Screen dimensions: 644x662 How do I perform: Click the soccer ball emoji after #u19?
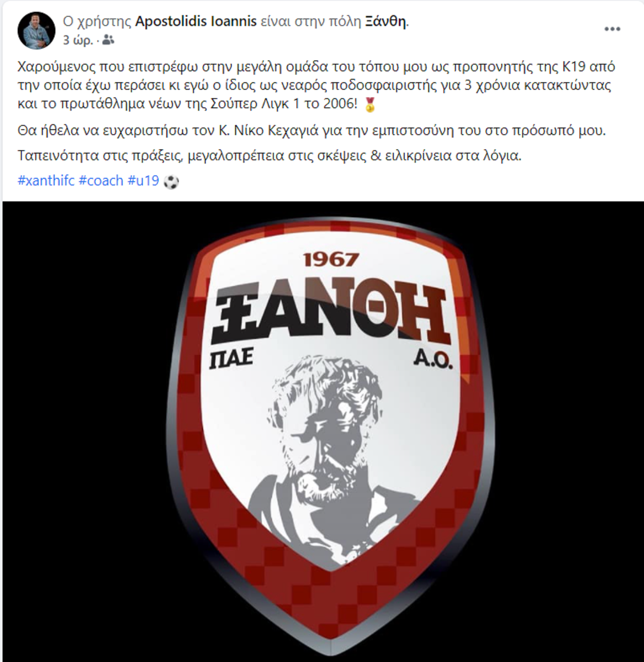coord(171,181)
